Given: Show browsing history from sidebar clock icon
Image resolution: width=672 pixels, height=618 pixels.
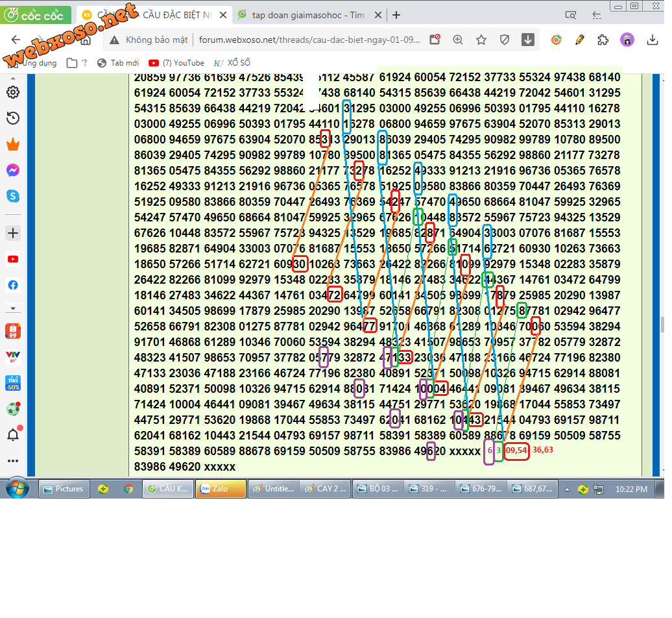Looking at the screenshot, I should pyautogui.click(x=13, y=118).
